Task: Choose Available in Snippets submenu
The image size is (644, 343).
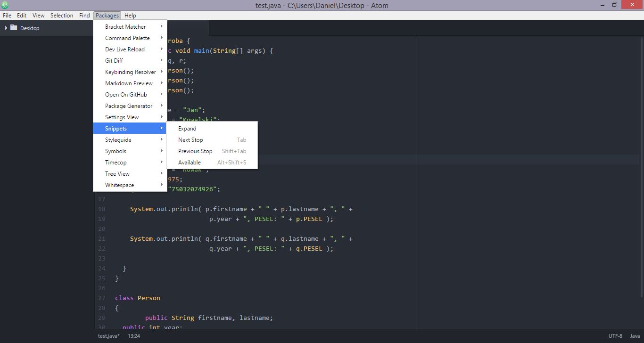Action: tap(212, 163)
